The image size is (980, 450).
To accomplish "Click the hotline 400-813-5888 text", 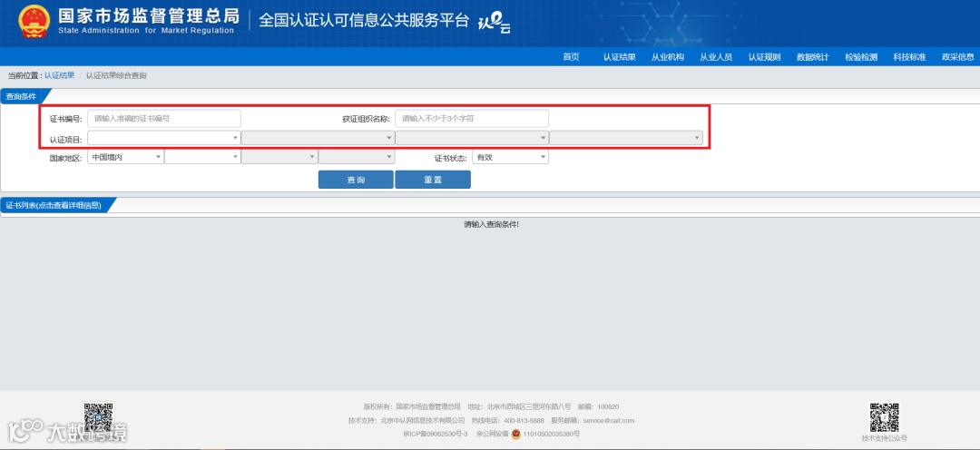I will coord(525,420).
